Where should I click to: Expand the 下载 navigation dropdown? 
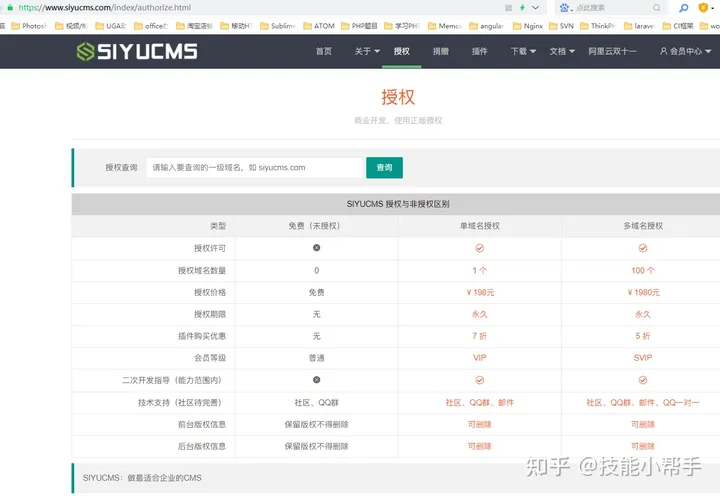[523, 51]
